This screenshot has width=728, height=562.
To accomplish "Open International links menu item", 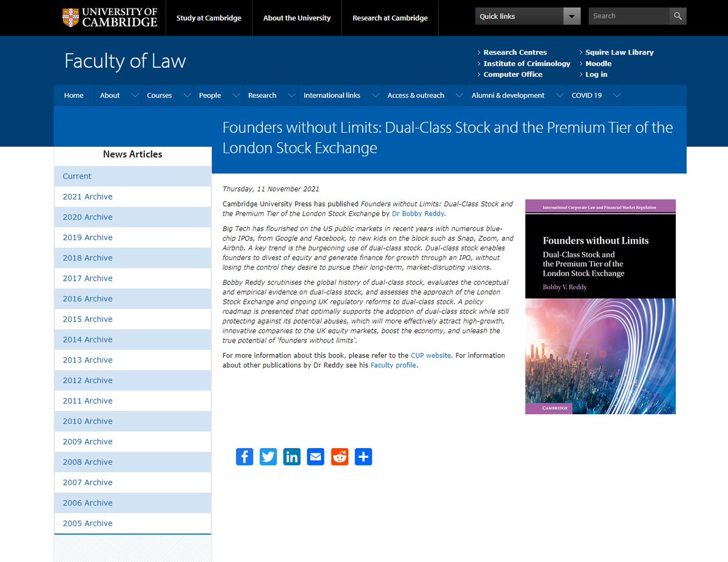I will pos(332,95).
